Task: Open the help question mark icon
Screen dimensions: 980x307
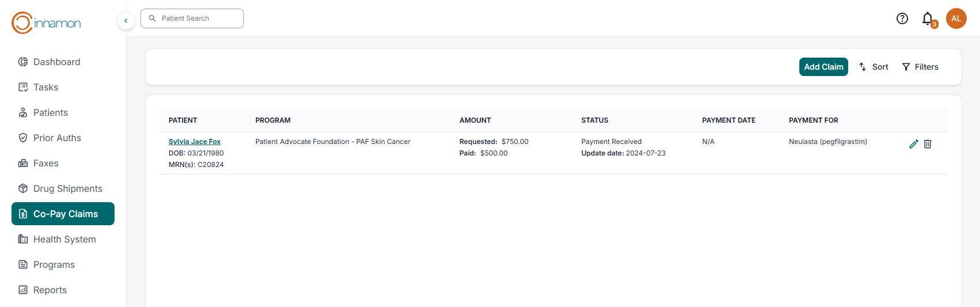Action: pos(902,18)
